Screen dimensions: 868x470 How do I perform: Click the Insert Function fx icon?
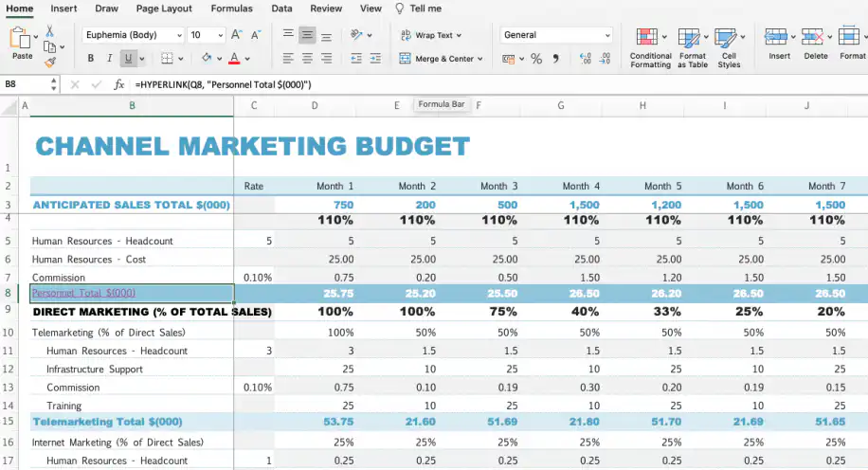click(118, 84)
